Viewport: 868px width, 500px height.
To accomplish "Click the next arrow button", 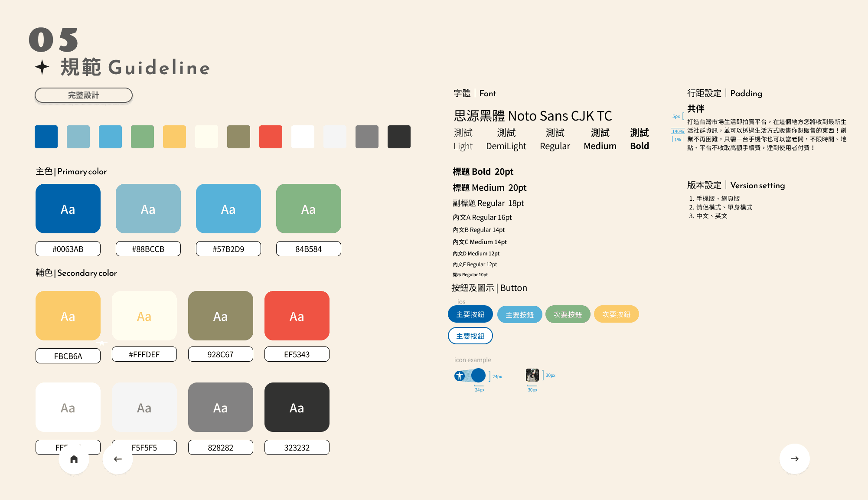I will tap(795, 459).
